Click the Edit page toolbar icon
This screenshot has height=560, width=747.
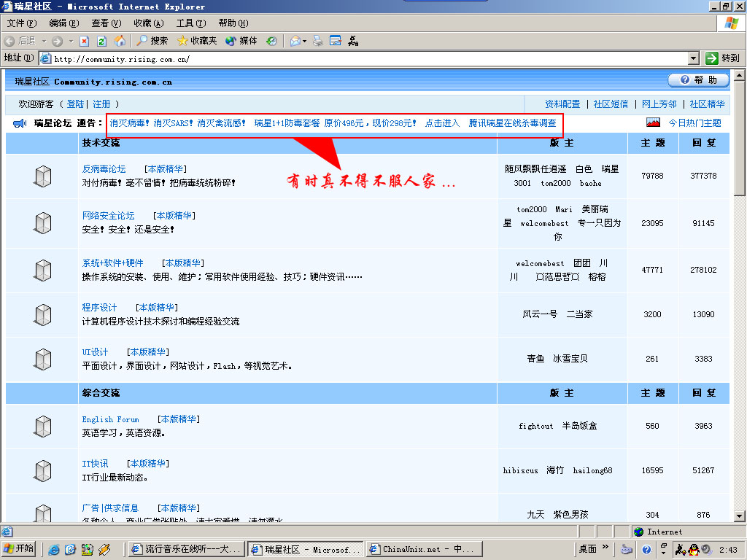[336, 42]
